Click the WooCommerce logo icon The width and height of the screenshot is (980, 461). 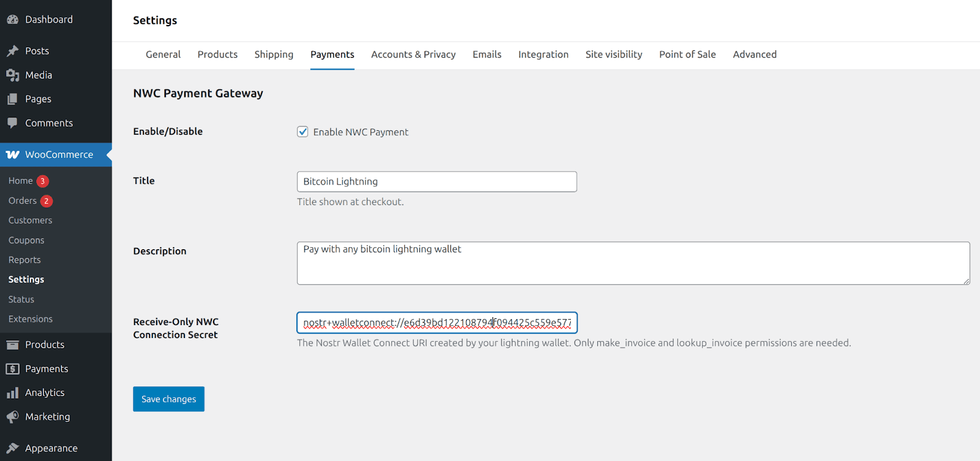12,155
